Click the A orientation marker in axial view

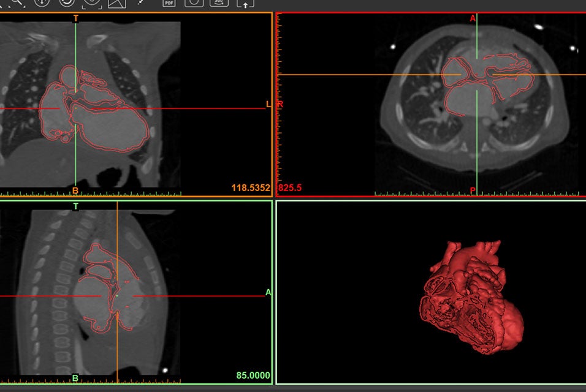pos(472,18)
